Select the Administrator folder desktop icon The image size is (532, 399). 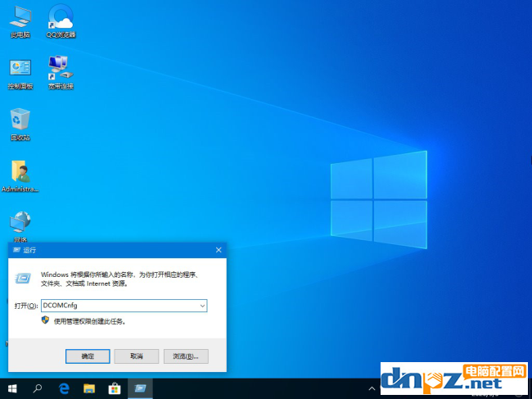(20, 176)
